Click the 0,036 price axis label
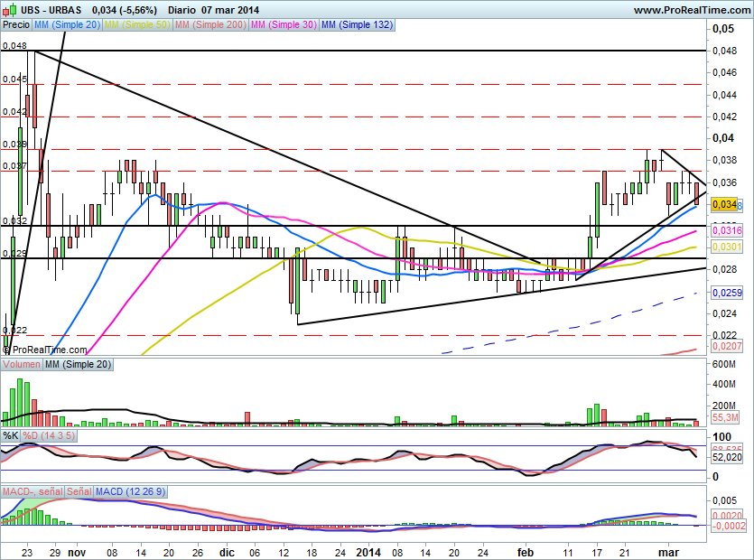This screenshot has width=754, height=560. coord(725,182)
